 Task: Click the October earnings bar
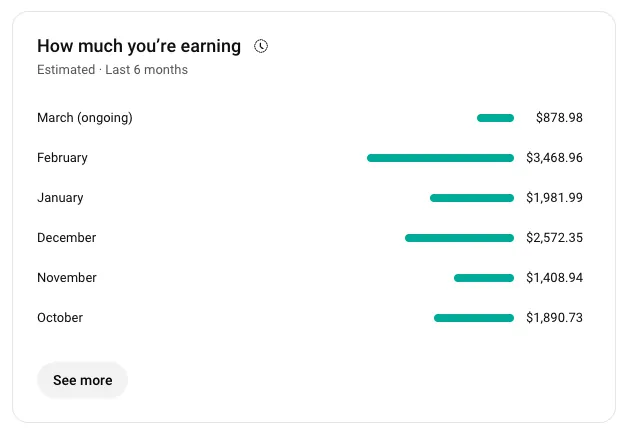474,318
